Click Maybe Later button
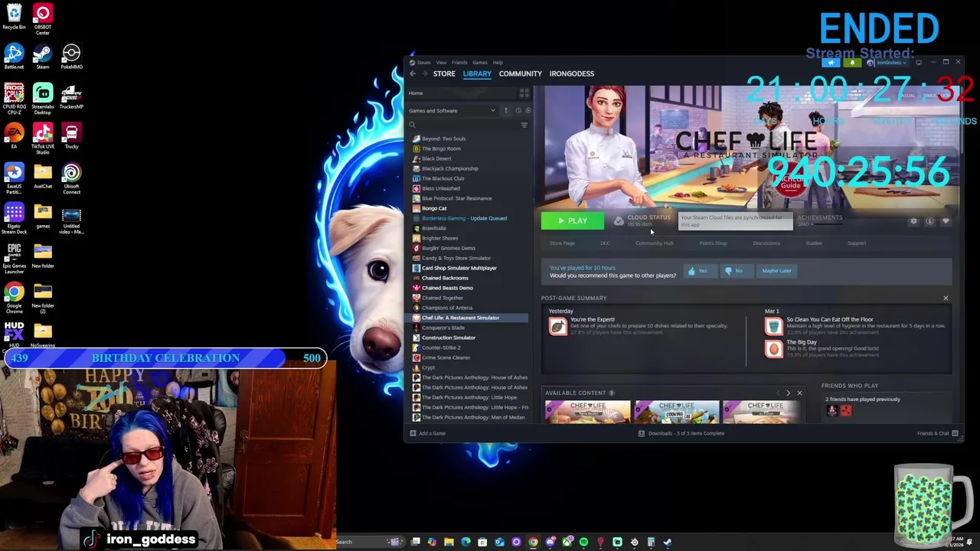The height and width of the screenshot is (551, 980). (x=776, y=271)
